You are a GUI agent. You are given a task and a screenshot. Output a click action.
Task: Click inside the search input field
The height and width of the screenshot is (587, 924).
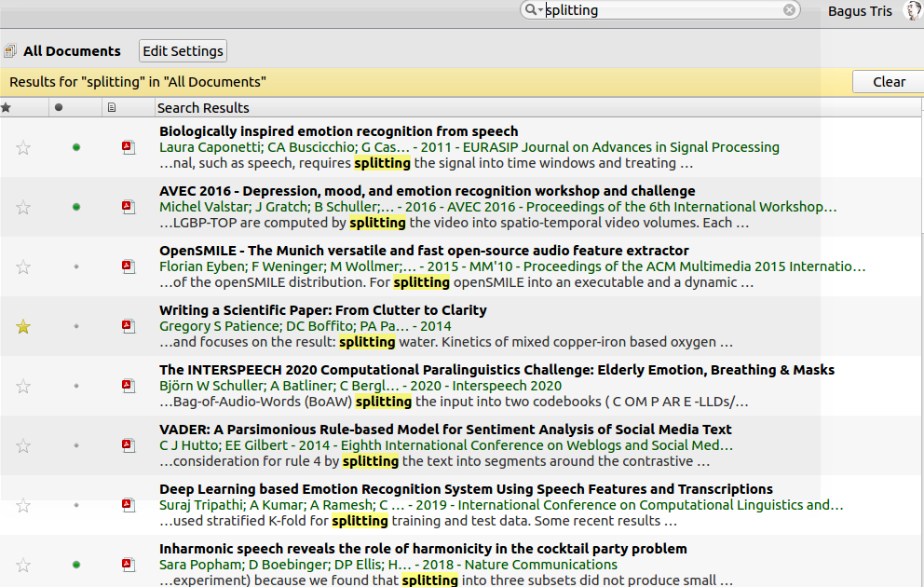(x=652, y=10)
